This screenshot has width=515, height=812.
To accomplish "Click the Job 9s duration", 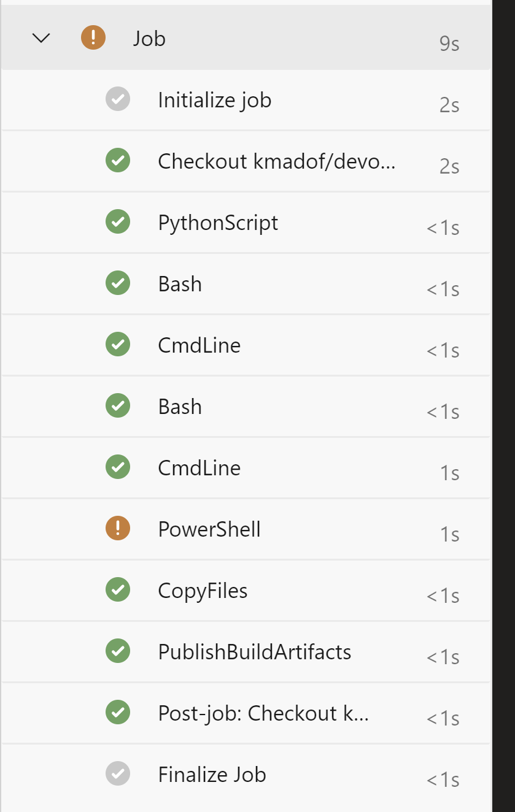I will click(449, 44).
